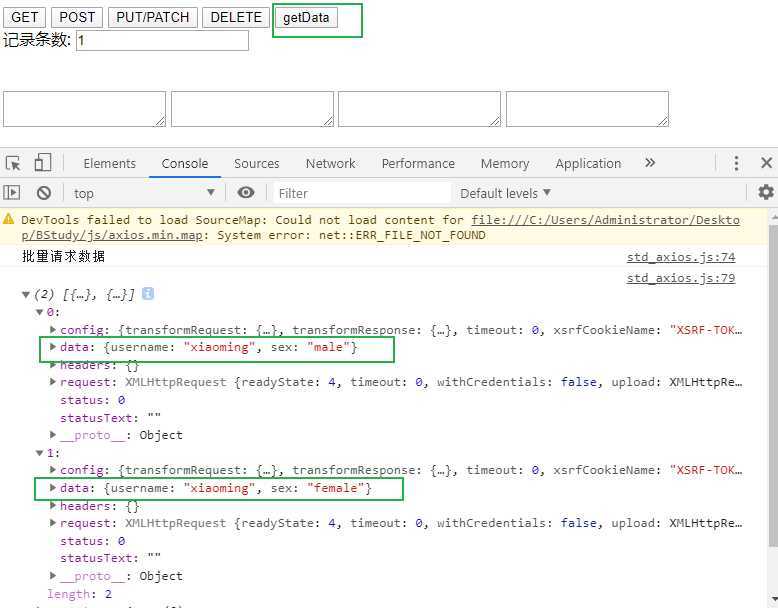Click the POST button
The height and width of the screenshot is (608, 778).
(x=77, y=17)
